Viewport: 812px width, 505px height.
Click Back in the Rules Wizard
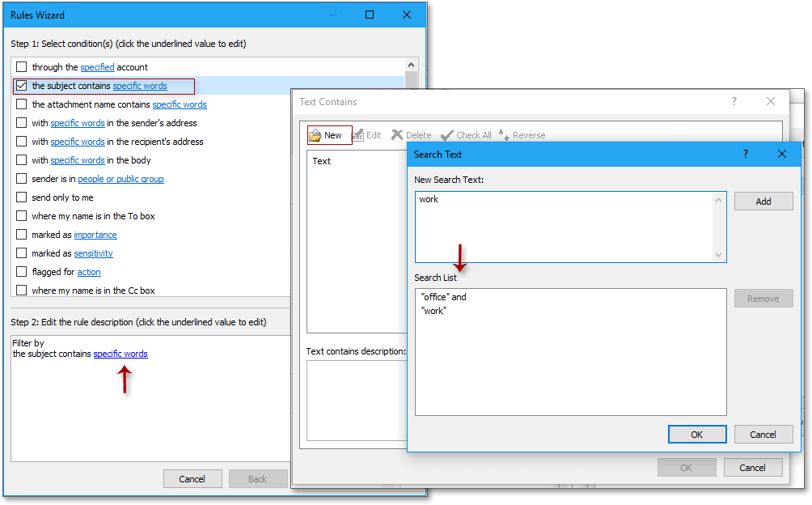point(257,478)
